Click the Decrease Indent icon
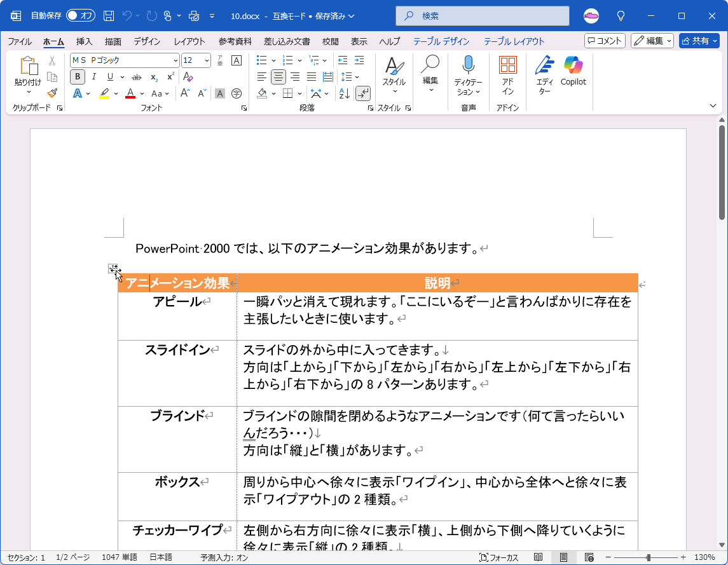The height and width of the screenshot is (565, 728). 343,60
